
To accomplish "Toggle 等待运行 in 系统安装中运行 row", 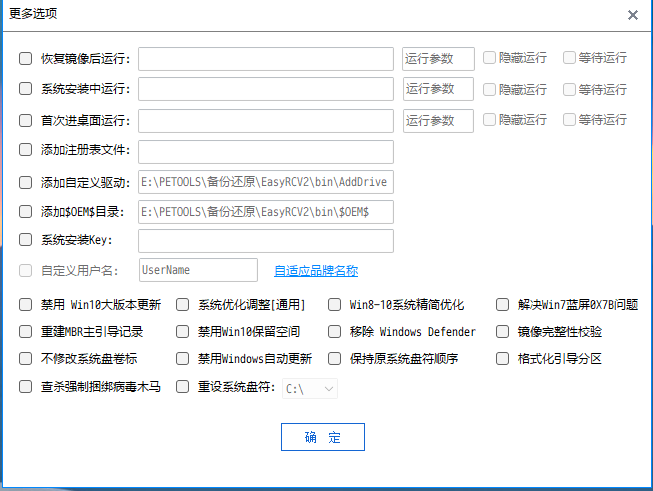I will coord(569,89).
